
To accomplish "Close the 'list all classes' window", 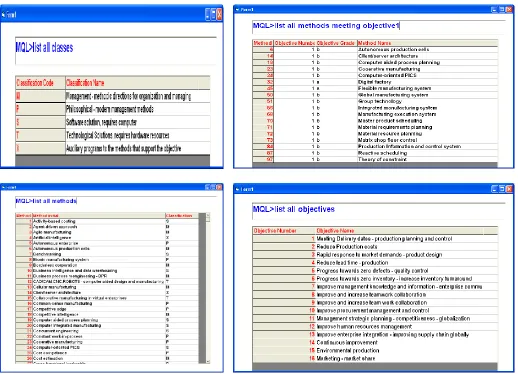I will coord(219,14).
